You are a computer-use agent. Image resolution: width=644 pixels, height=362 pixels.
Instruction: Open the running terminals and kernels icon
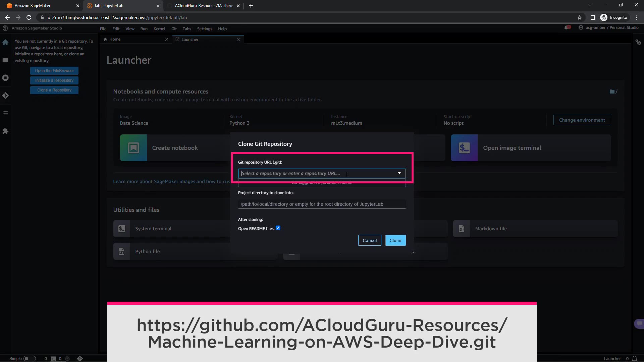click(5, 78)
